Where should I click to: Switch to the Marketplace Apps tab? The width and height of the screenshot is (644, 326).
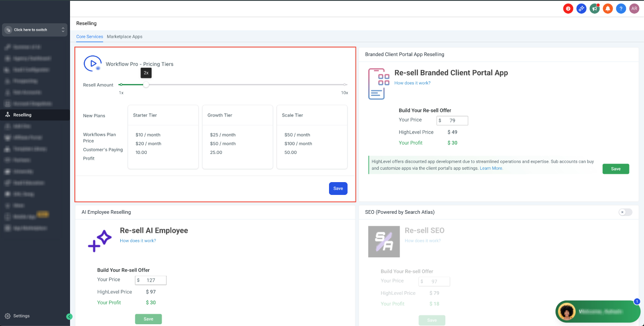coord(125,37)
